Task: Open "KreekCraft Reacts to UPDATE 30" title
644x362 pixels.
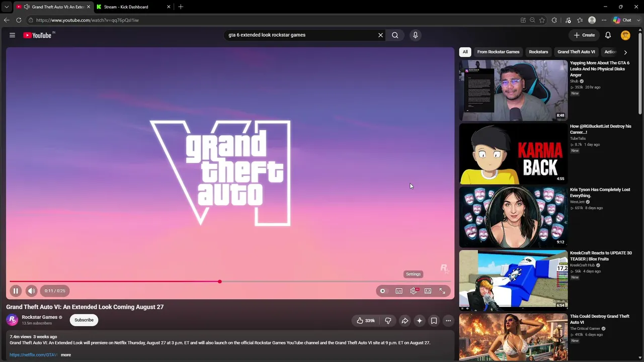Action: [601, 256]
